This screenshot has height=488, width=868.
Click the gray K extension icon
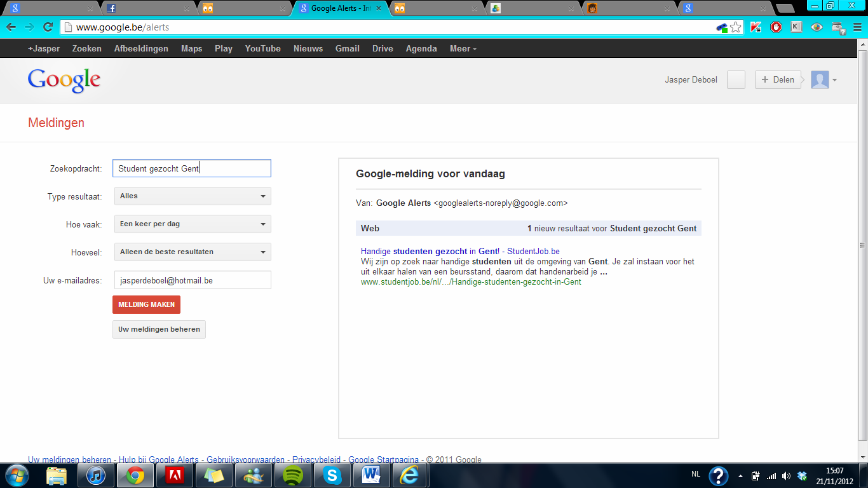796,27
